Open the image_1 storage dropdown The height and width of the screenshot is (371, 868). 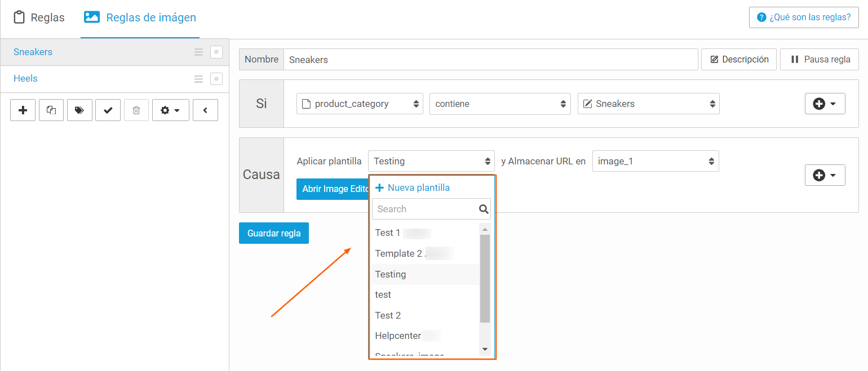[656, 161]
